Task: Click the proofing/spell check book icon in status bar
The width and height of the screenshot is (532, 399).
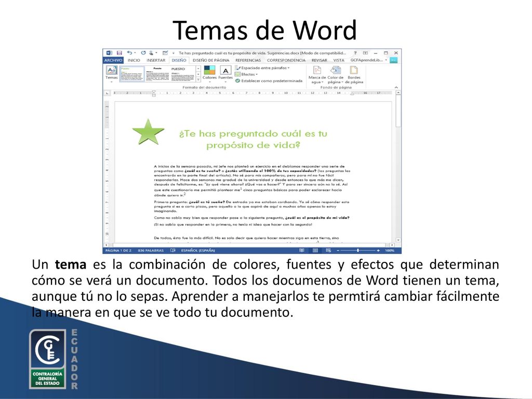Action: [x=172, y=250]
